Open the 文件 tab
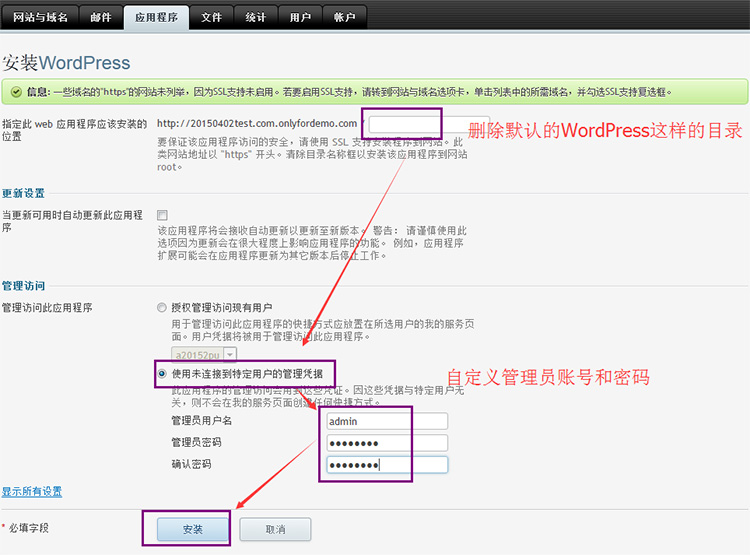 pos(211,17)
